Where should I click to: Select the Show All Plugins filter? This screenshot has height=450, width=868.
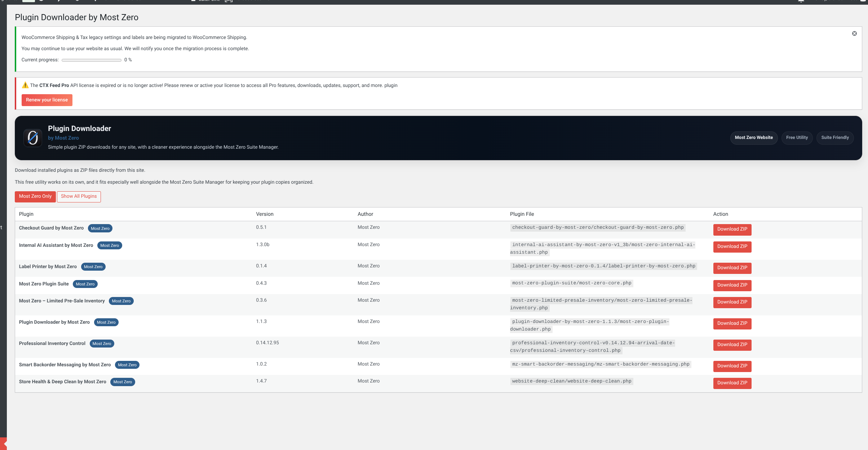pos(79,197)
